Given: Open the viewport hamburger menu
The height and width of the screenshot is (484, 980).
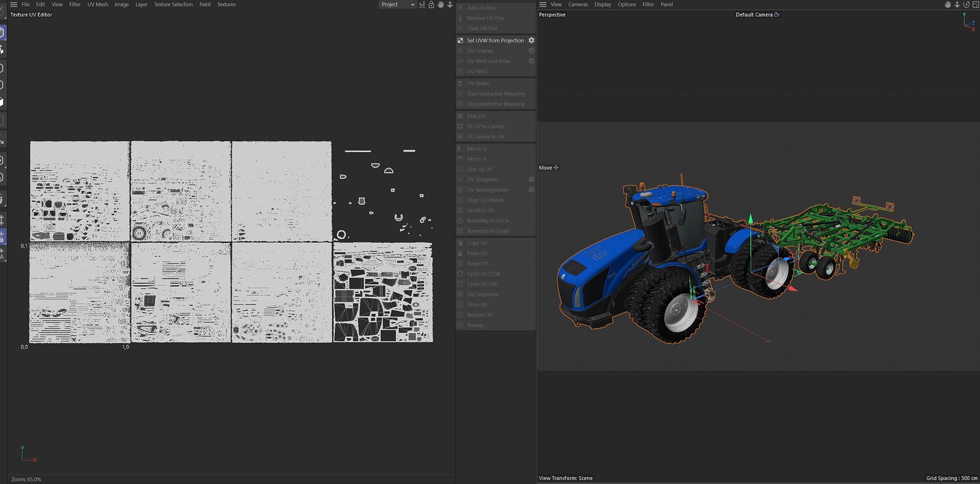Looking at the screenshot, I should click(543, 5).
